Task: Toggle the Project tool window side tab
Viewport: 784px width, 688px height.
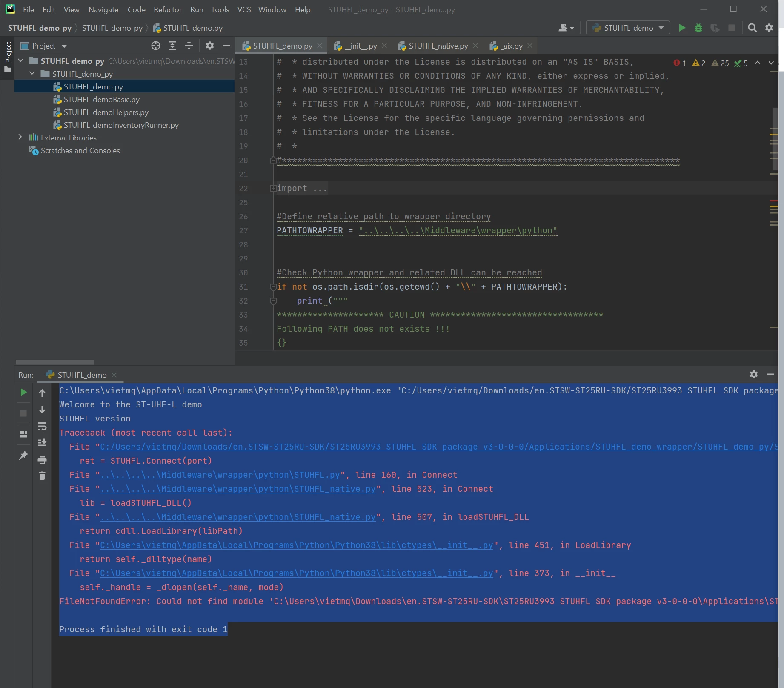Action: click(x=8, y=57)
